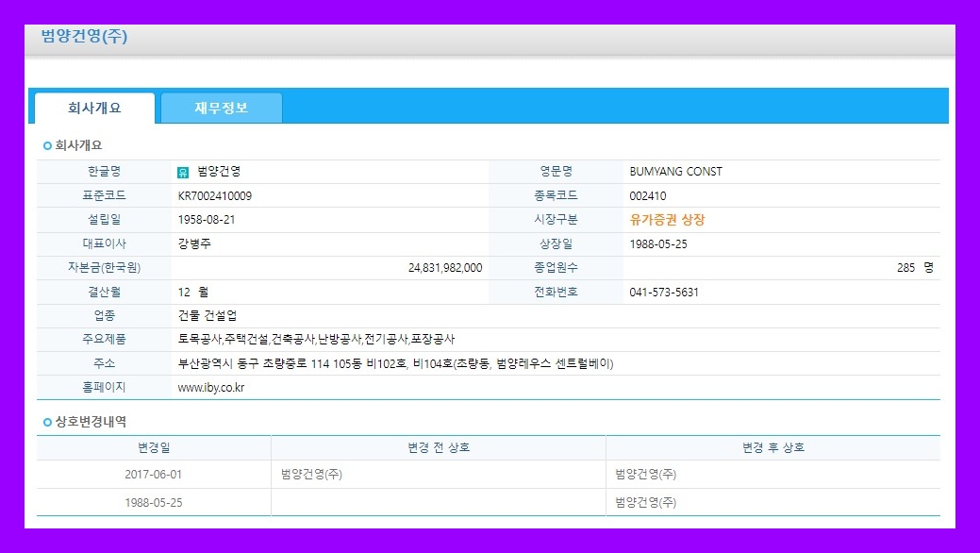
Task: Click new name 범양건영(주) in 2017-06-01 row
Action: (645, 474)
